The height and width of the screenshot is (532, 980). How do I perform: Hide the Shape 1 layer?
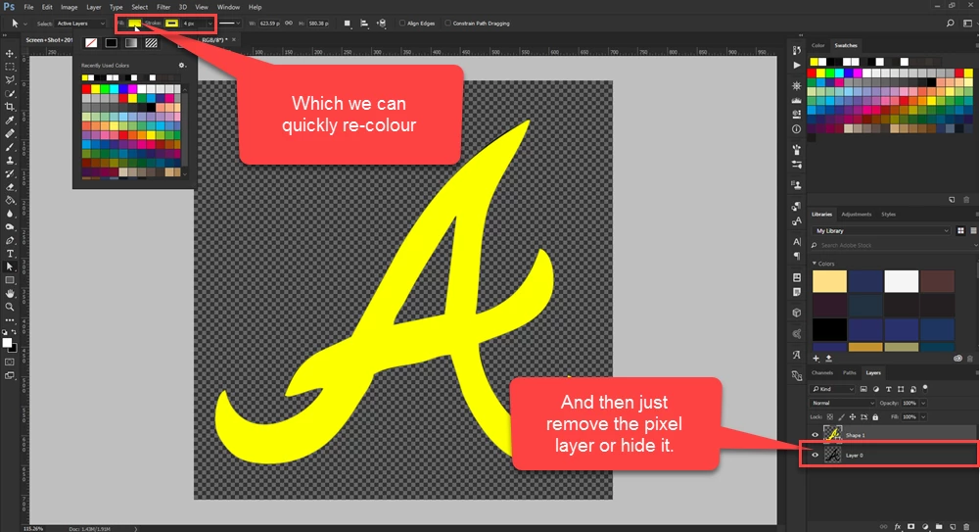pyautogui.click(x=815, y=435)
